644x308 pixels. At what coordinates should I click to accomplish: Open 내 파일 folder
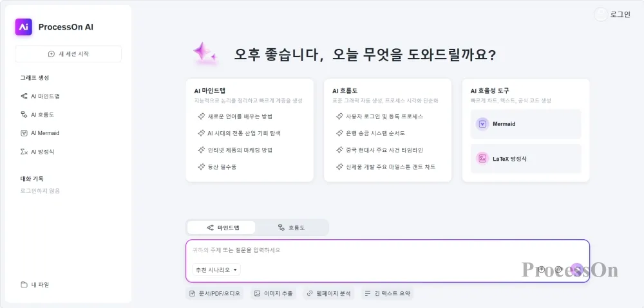click(35, 285)
